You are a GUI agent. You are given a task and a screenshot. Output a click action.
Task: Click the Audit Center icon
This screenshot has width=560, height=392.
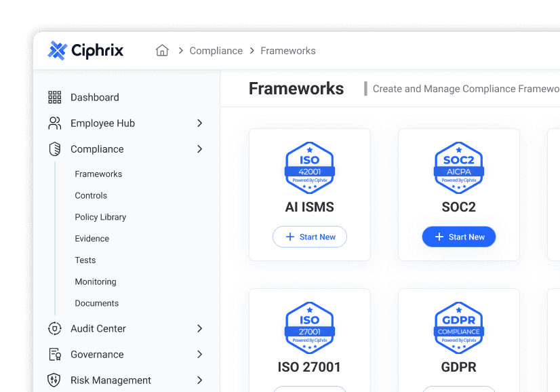tap(55, 328)
